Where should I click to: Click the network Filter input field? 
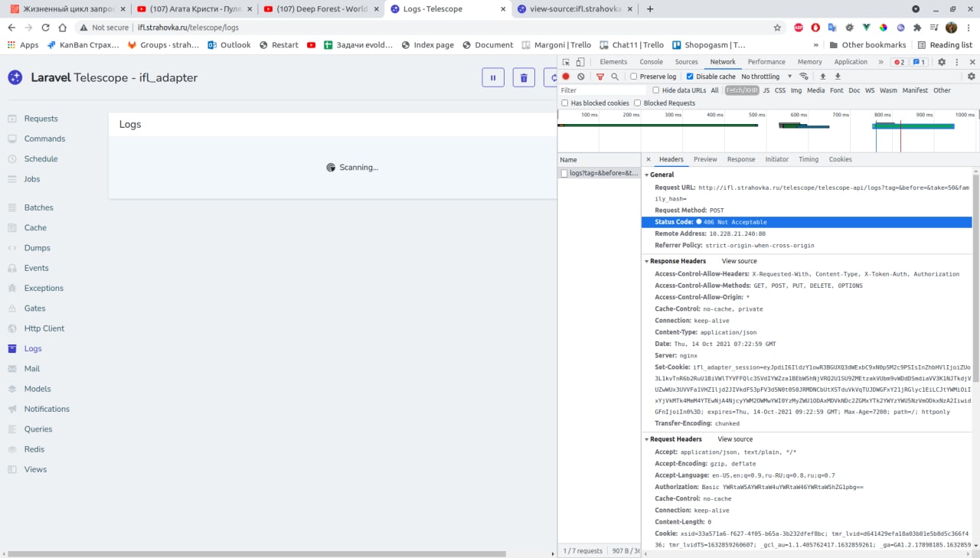(x=603, y=90)
